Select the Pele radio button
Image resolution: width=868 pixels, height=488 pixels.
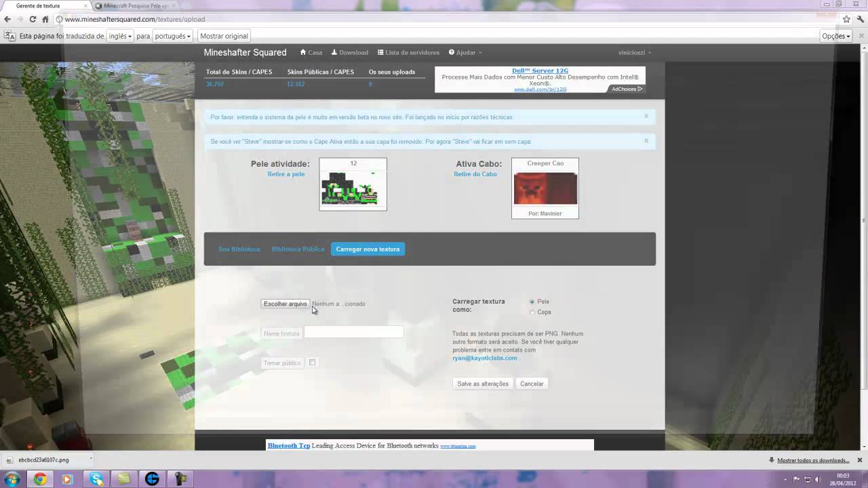pos(532,302)
